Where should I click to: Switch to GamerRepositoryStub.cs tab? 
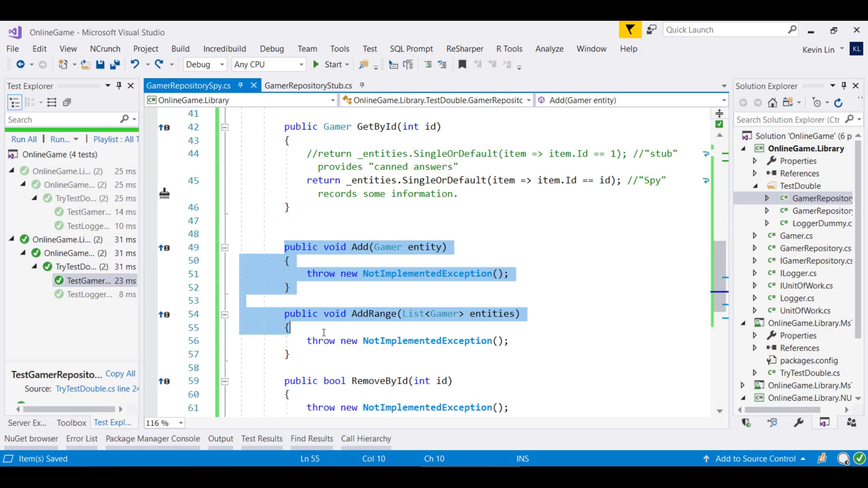point(308,85)
